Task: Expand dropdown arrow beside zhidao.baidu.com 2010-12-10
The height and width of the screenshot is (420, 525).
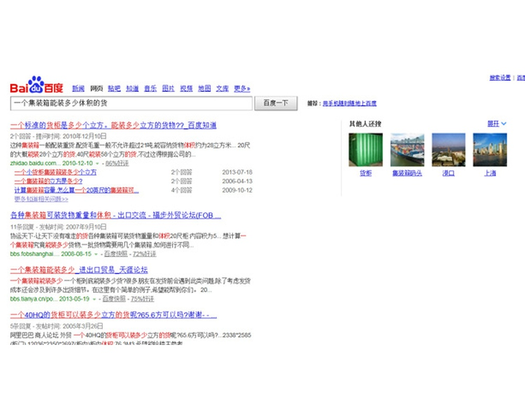Action: [x=98, y=163]
